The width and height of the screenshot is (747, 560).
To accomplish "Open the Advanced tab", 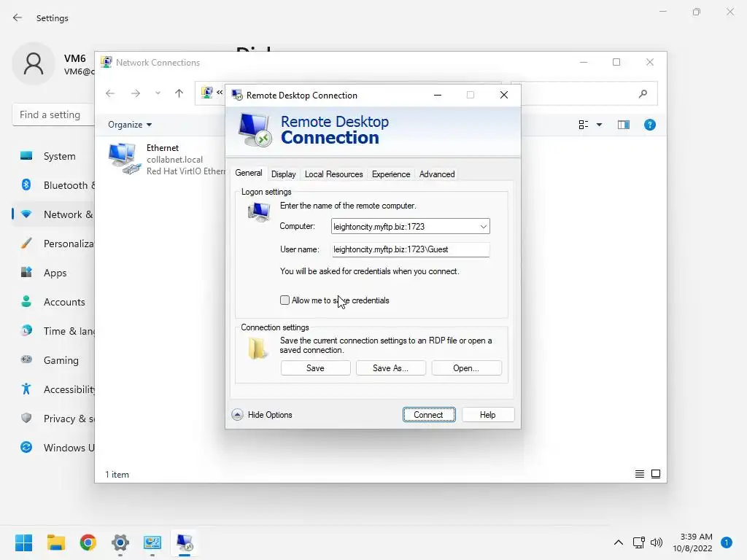I will (x=437, y=174).
